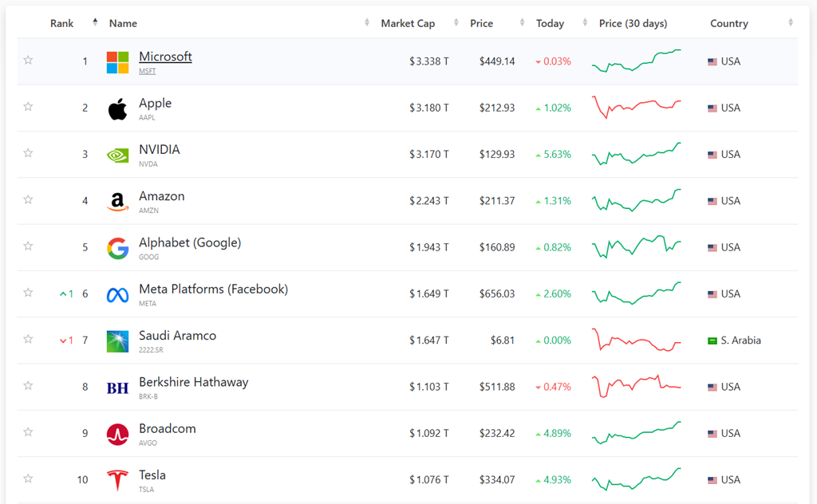The height and width of the screenshot is (504, 817).
Task: Toggle favorite star for Berkshire Hathaway
Action: click(x=28, y=386)
